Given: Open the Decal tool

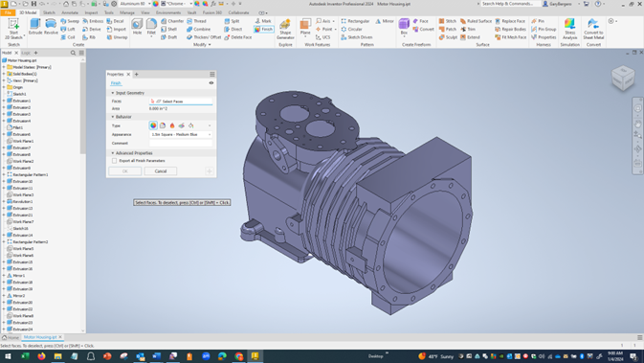Looking at the screenshot, I should [x=116, y=21].
